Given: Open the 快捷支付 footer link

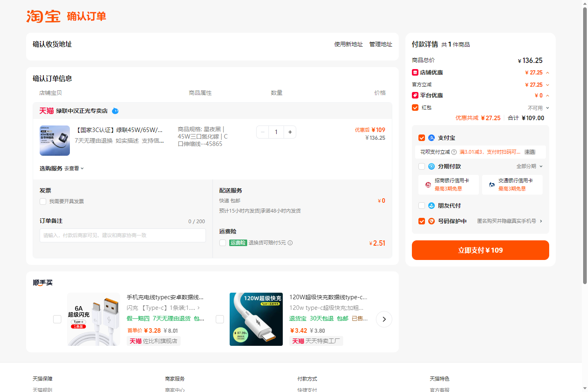Looking at the screenshot, I should click(307, 390).
